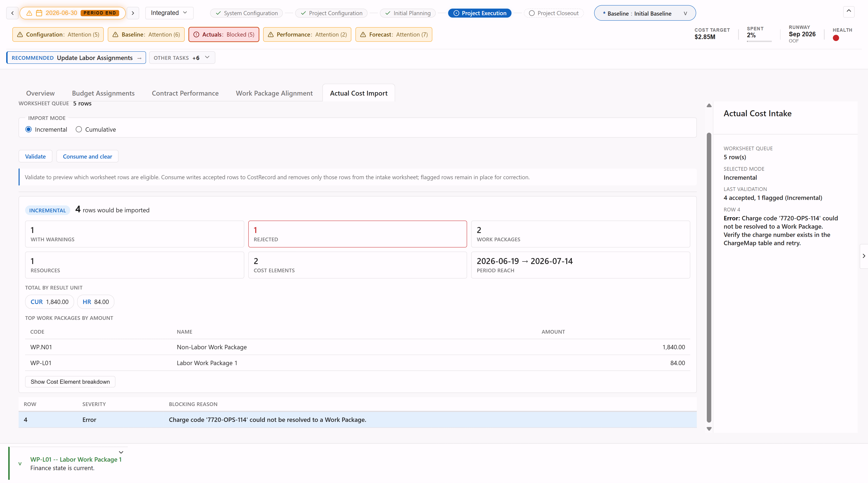Expand right side panel arrow
Screen dimensions: 868x483
pyautogui.click(x=864, y=256)
